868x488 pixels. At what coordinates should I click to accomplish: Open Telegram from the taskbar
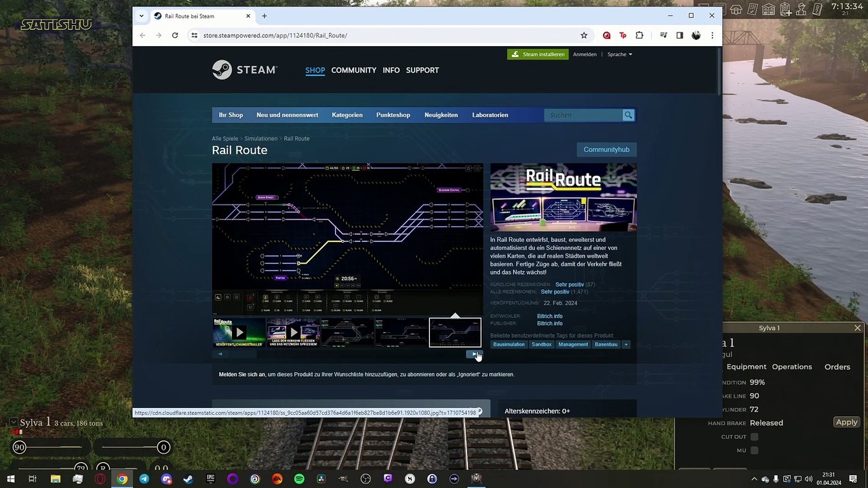click(x=144, y=479)
